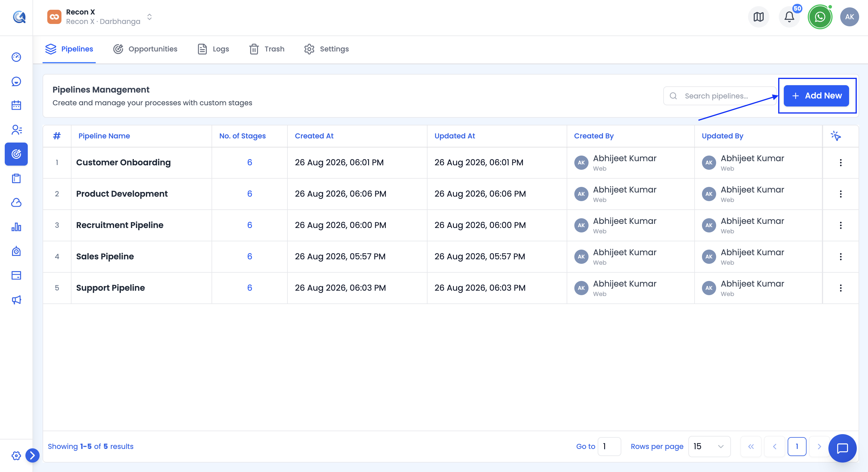Click the Created By column header
The width and height of the screenshot is (868, 472).
coord(594,136)
